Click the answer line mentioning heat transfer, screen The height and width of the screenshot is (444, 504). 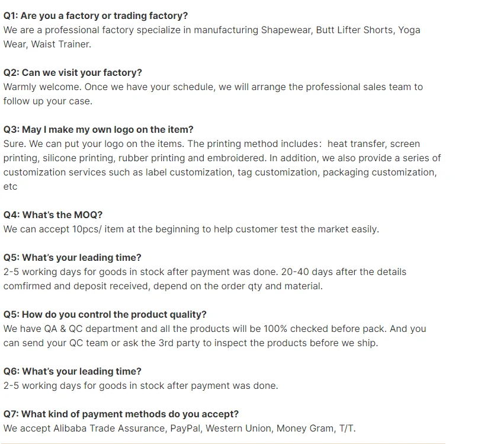(211, 143)
